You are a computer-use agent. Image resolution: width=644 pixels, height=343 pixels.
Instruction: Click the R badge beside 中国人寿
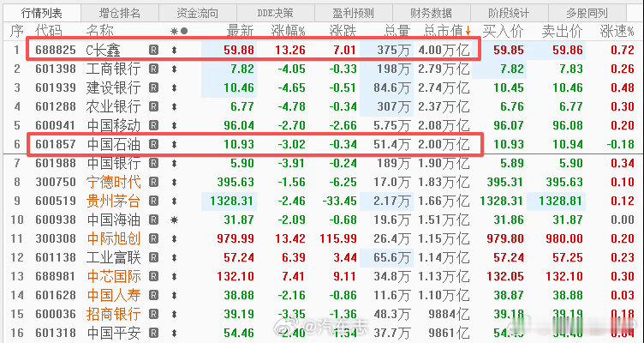153,295
